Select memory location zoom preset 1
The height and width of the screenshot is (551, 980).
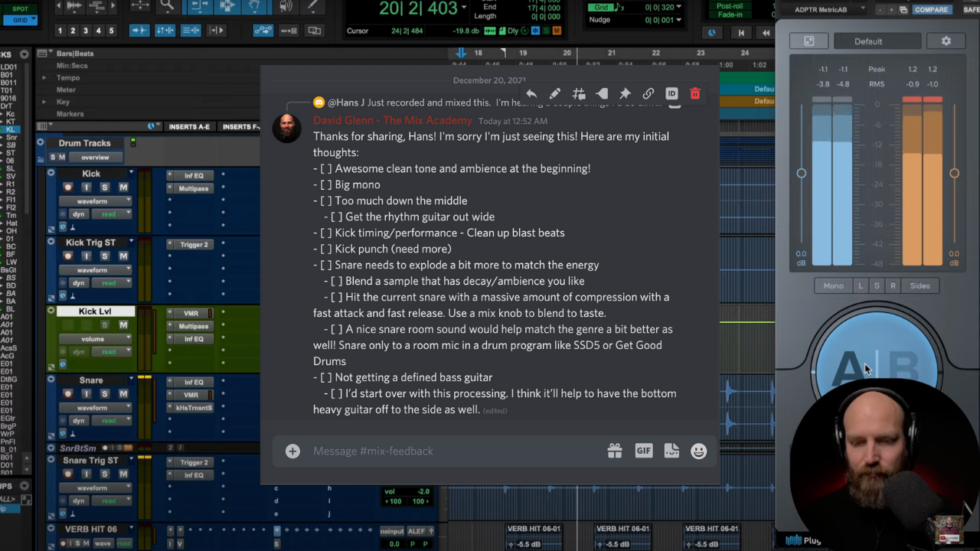coord(60,31)
